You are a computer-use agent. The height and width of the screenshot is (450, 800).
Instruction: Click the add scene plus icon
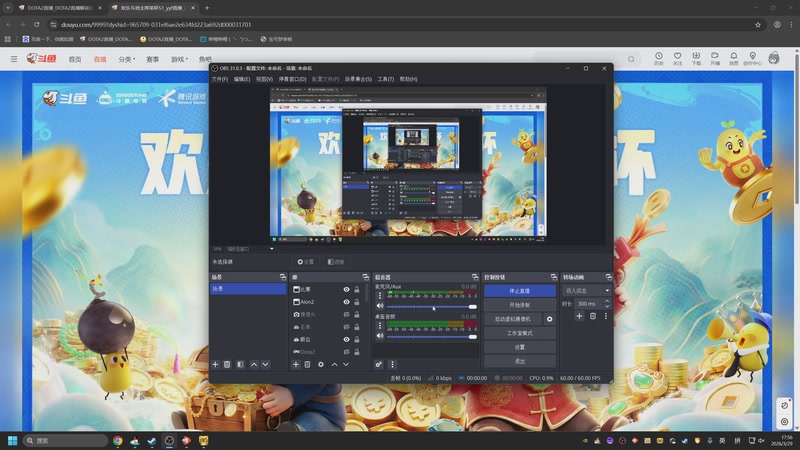coord(215,365)
